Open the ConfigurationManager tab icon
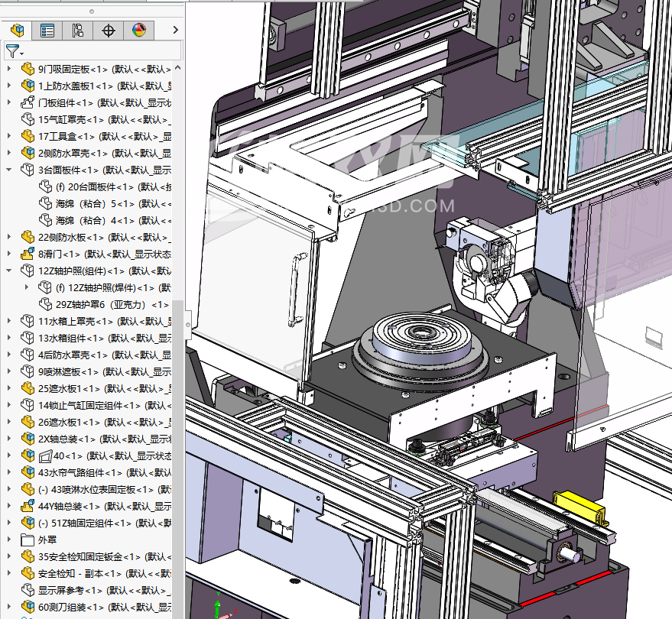This screenshot has height=619, width=672. pyautogui.click(x=77, y=31)
